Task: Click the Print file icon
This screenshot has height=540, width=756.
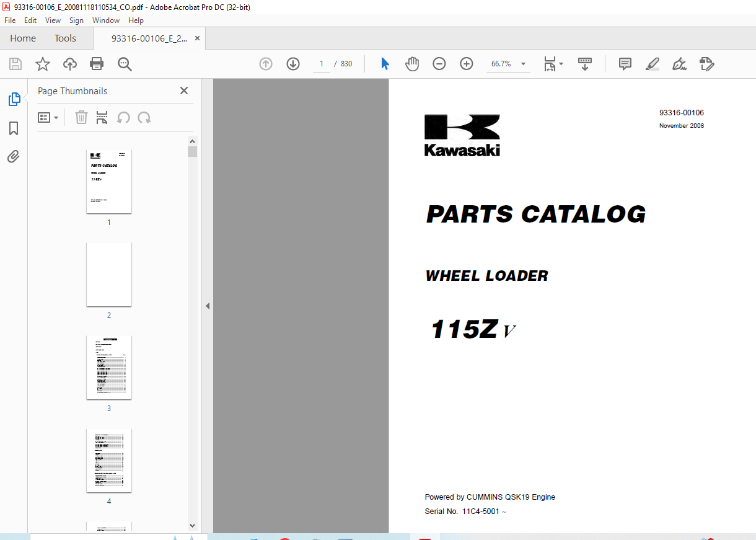Action: point(97,64)
